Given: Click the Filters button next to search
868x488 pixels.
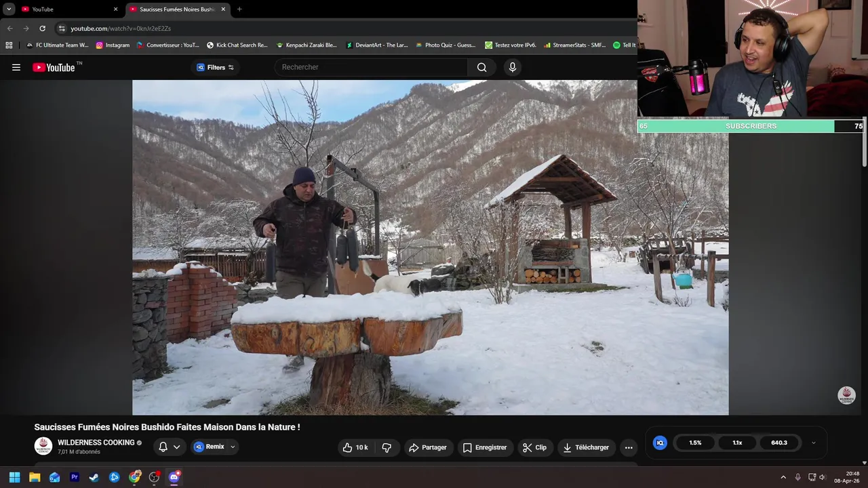Looking at the screenshot, I should click(215, 67).
